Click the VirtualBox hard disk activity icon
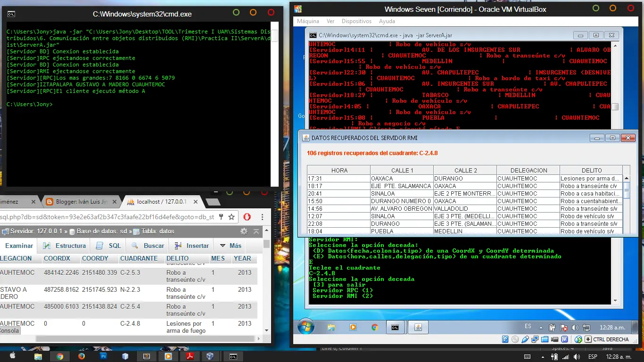Screen dimensions: 644x362 505,339
